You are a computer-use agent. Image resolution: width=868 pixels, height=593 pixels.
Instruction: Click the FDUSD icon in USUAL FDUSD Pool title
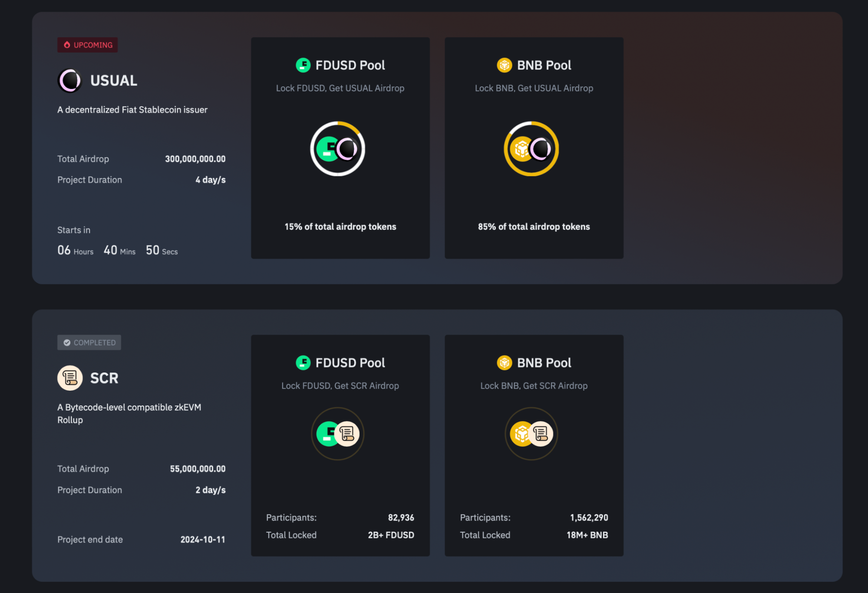[303, 65]
